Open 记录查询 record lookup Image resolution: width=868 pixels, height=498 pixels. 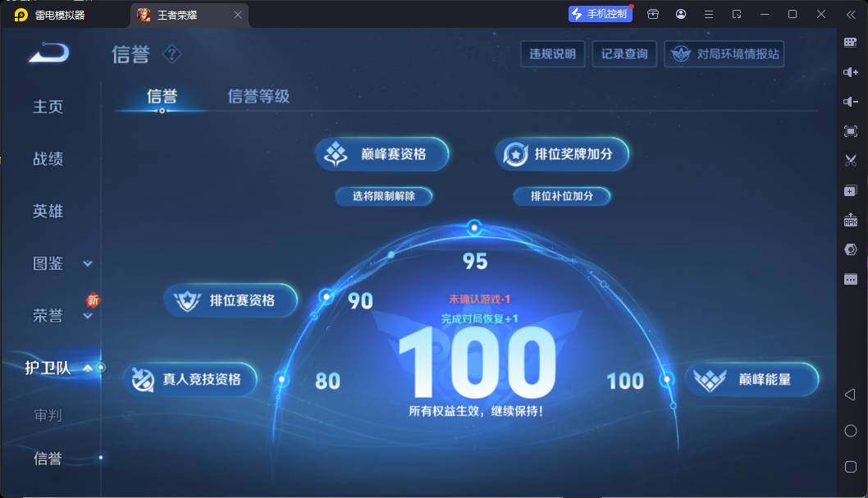coord(624,53)
